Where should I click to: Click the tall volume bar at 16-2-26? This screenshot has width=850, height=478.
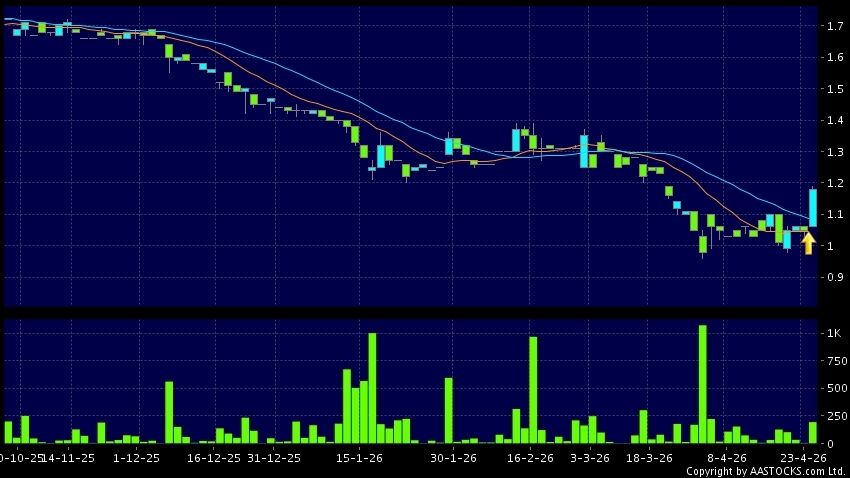(x=533, y=390)
